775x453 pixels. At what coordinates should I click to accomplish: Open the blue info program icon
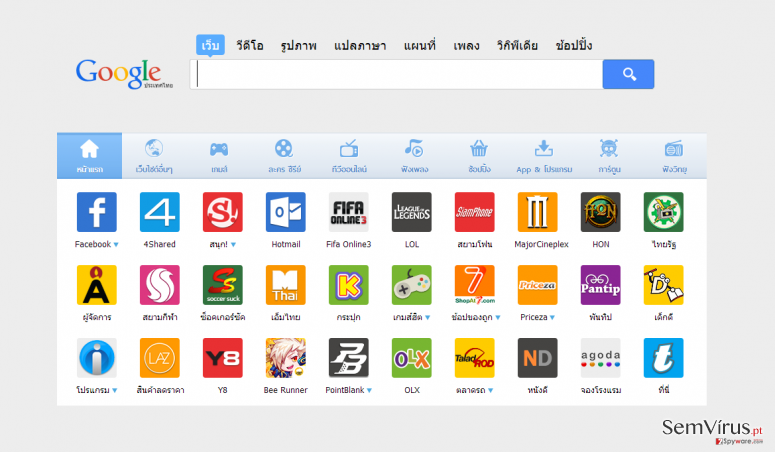click(x=97, y=358)
